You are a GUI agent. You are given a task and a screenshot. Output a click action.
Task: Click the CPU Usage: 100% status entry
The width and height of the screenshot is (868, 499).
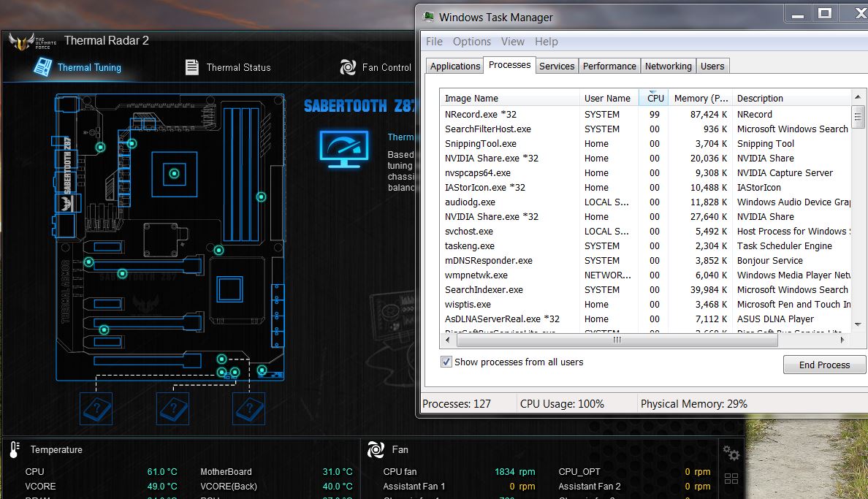pos(562,404)
